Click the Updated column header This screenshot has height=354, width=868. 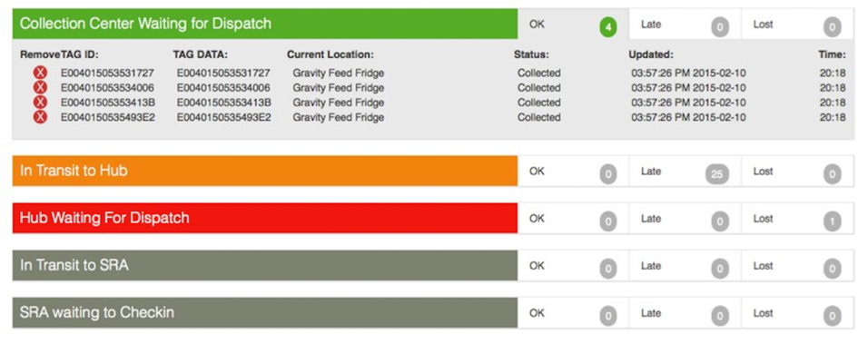pyautogui.click(x=651, y=54)
